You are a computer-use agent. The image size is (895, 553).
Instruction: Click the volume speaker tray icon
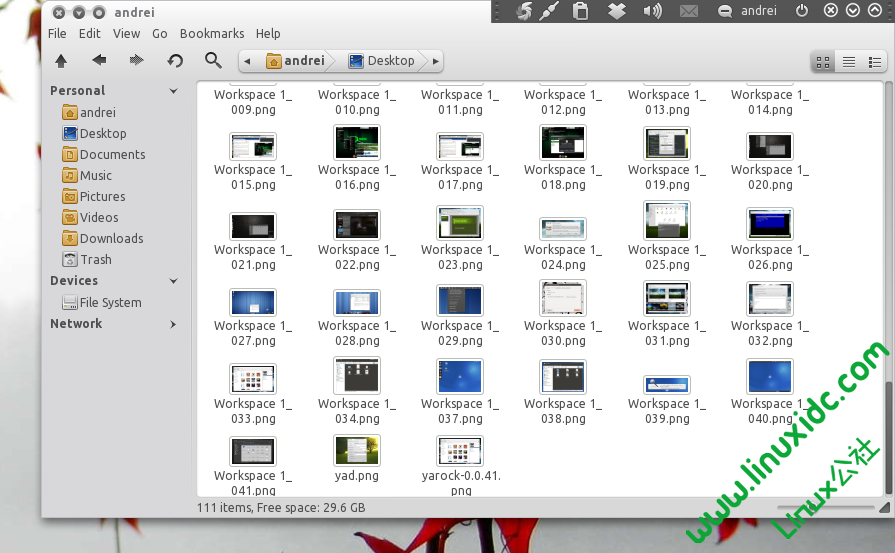(x=653, y=11)
